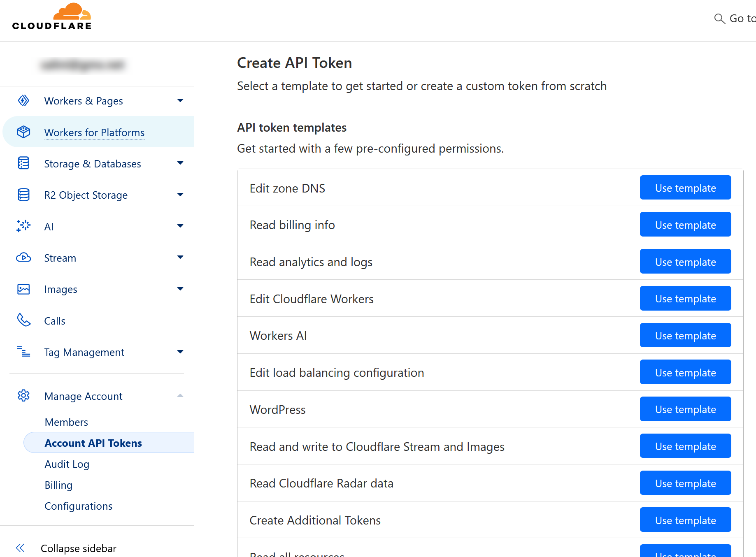Click the AI sparkle icon
This screenshot has width=756, height=557.
[23, 226]
